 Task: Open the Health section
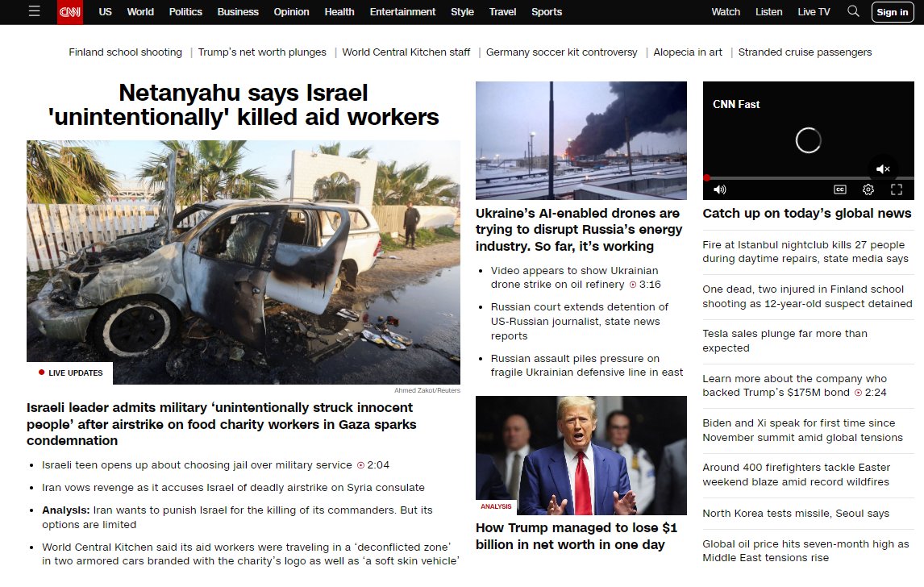point(339,12)
